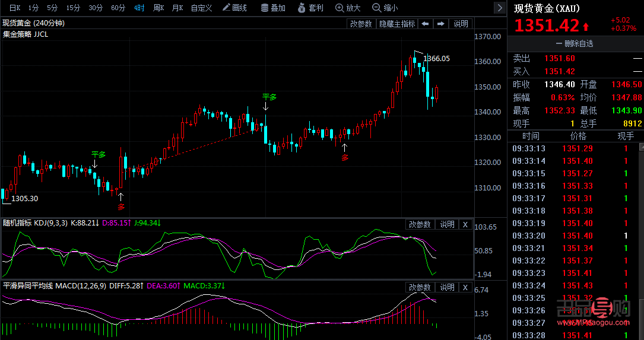Screen dimensions: 644x340
Task: Click the 最低 value 1343.90
Action: (x=626, y=110)
